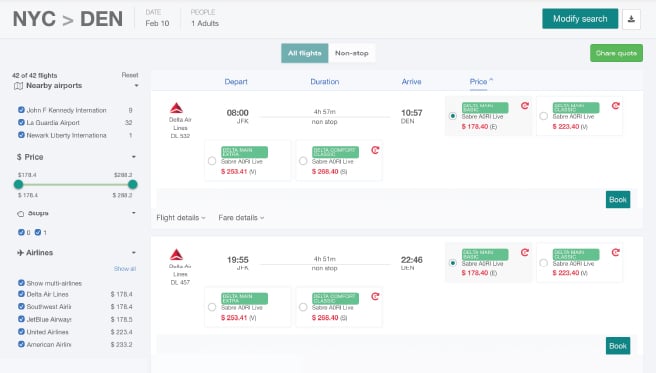The width and height of the screenshot is (656, 373).
Task: Select the $253.41 Main Extra fare for DL 457
Action: tap(212, 307)
